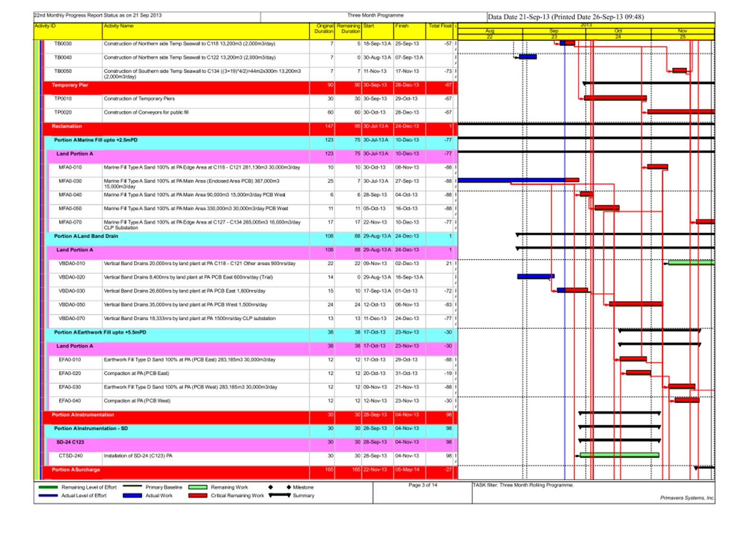
Task: Click the red critical bar for TP0010
Action: (615, 98)
